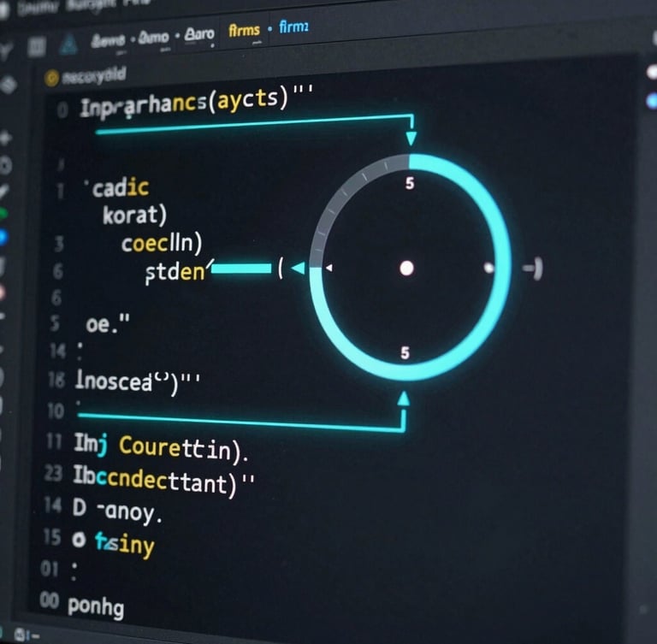Click the blue dot icon in left sidebar
The image size is (657, 644).
[3, 237]
